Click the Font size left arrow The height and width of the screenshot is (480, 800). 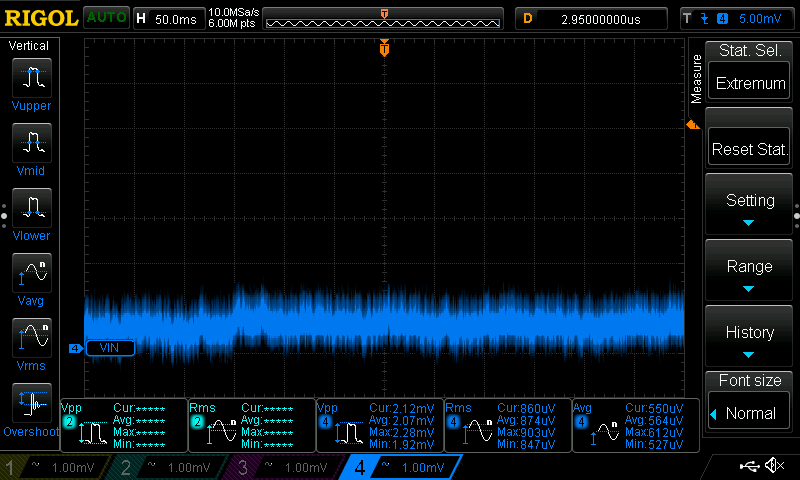pyautogui.click(x=714, y=414)
